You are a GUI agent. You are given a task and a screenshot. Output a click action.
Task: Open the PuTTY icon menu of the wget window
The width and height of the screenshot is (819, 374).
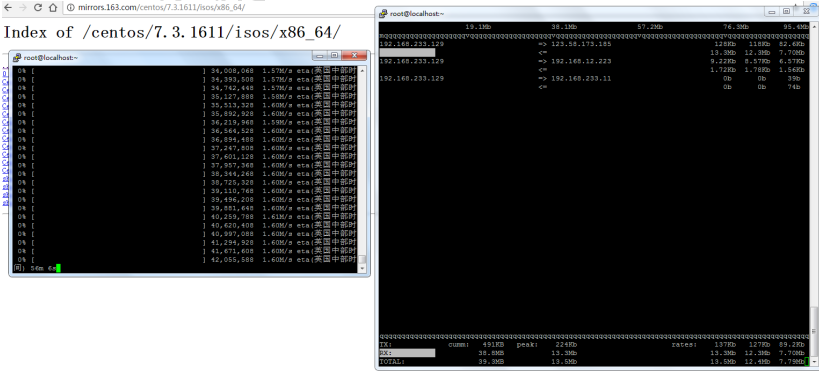pos(17,57)
